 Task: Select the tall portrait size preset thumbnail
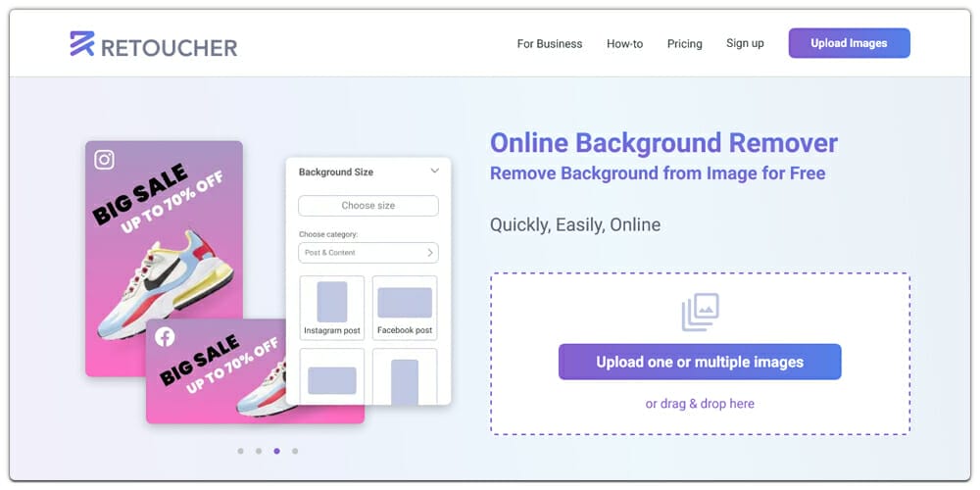coord(405,380)
